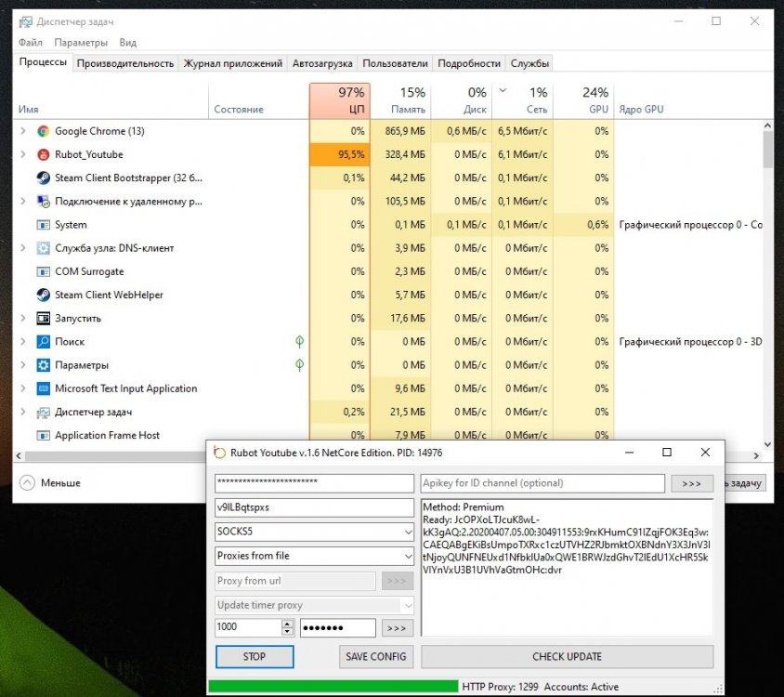Expand the Google Chrome process group
Screen dimensions: 784x697
23,131
